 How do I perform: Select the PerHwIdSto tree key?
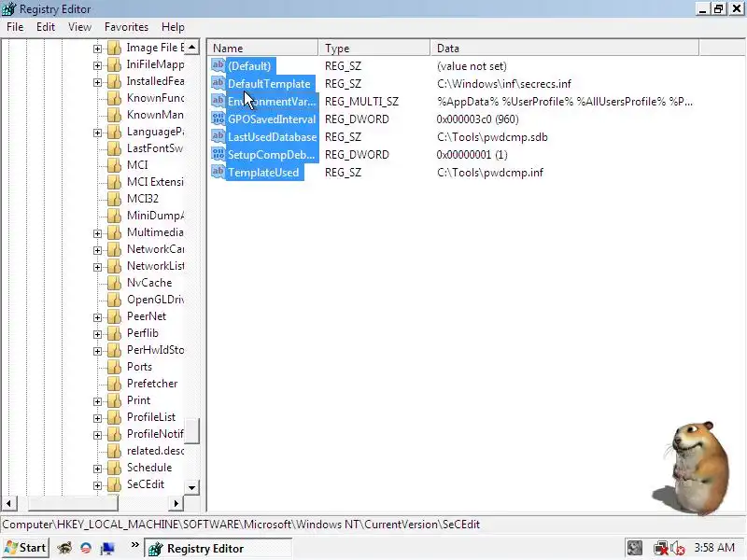pyautogui.click(x=155, y=350)
